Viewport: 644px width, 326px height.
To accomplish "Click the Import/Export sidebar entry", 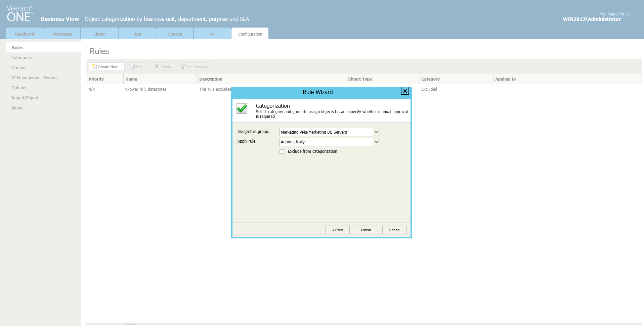I will click(x=25, y=98).
